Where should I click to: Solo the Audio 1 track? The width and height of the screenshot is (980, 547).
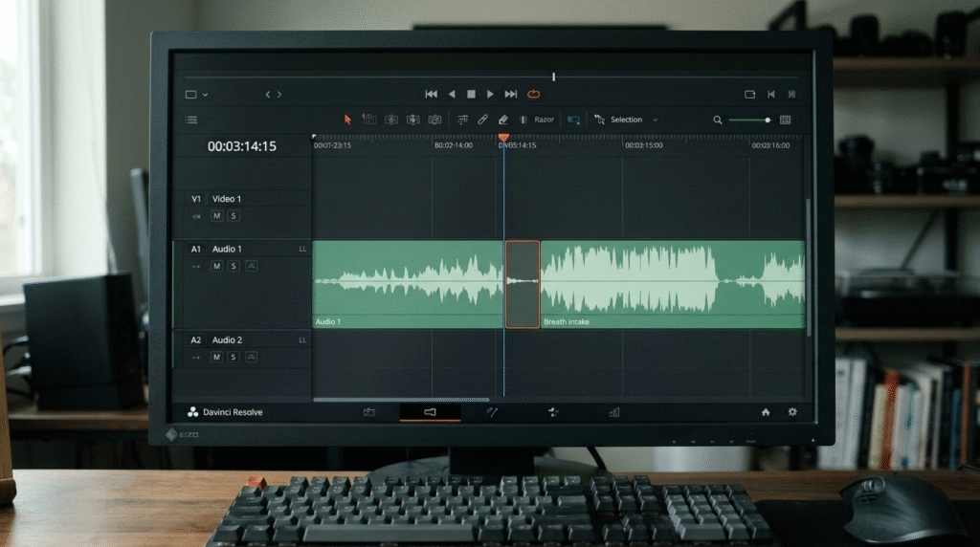tap(234, 266)
